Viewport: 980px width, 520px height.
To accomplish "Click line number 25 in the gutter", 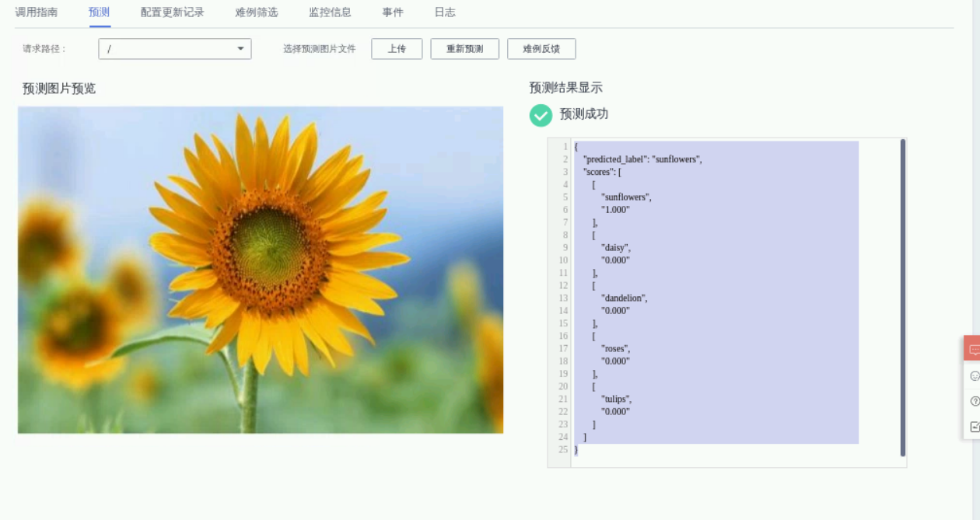I will pos(563,449).
